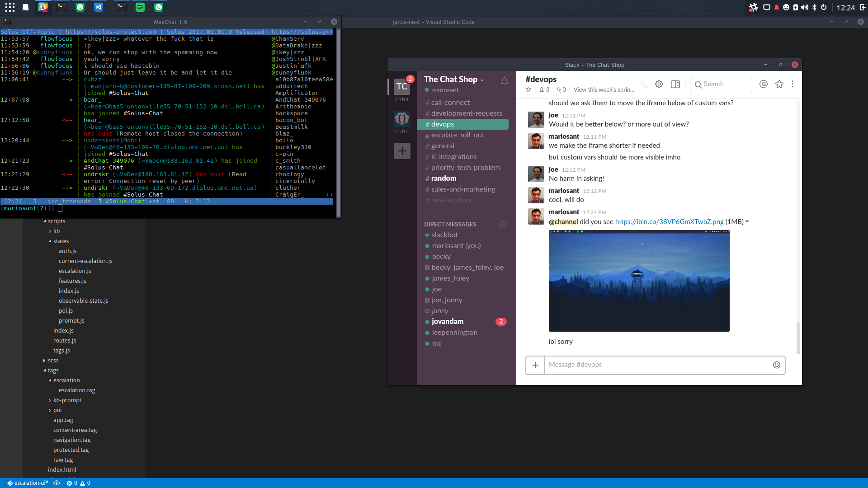Collapse the escalation folder under tags
This screenshot has height=488, width=868.
point(50,380)
